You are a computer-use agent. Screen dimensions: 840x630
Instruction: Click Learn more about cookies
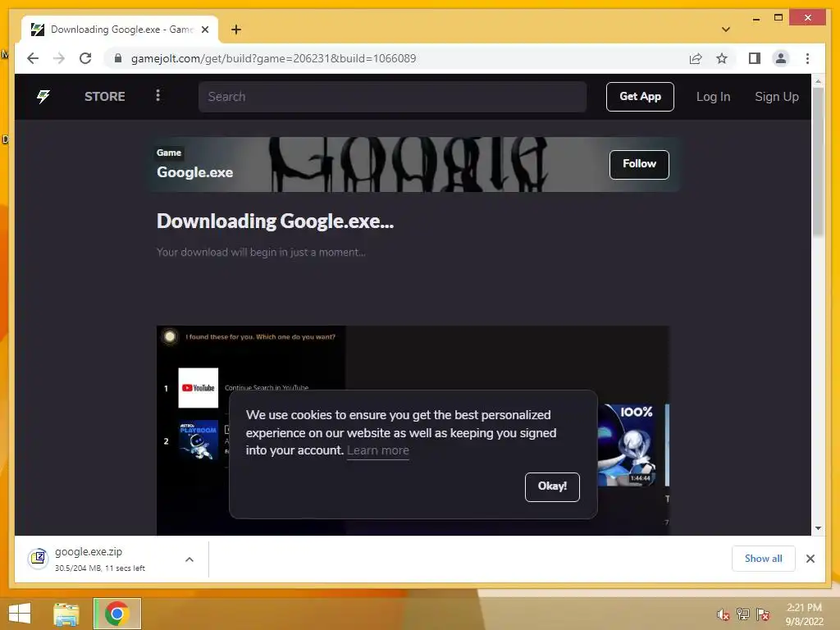(x=377, y=450)
